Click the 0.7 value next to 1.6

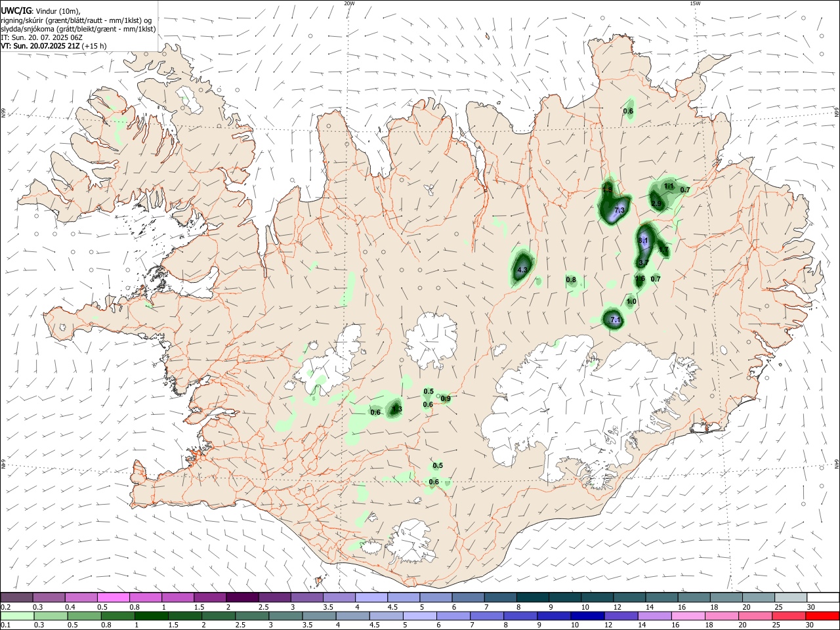(656, 279)
